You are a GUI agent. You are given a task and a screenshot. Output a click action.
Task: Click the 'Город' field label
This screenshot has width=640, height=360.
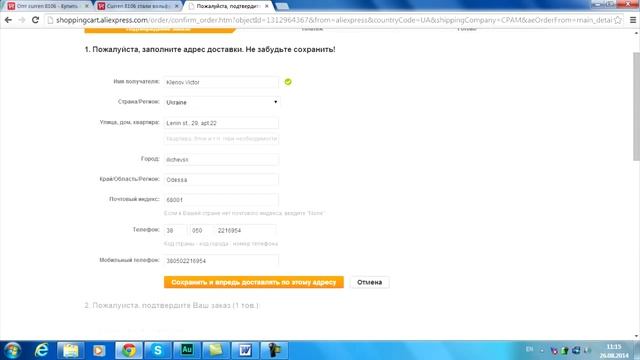coord(150,159)
